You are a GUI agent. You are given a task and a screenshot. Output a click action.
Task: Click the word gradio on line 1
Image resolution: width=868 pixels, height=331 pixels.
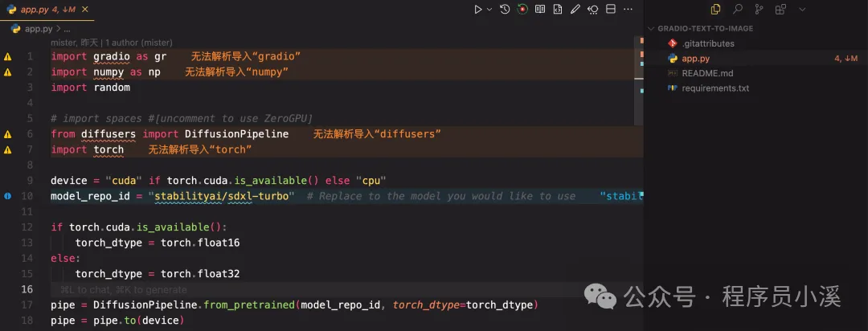pyautogui.click(x=111, y=56)
